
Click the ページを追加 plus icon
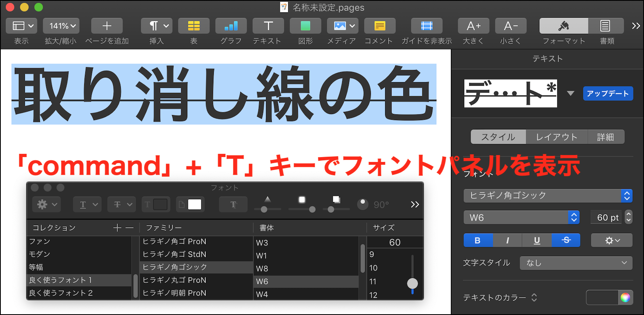click(x=107, y=26)
